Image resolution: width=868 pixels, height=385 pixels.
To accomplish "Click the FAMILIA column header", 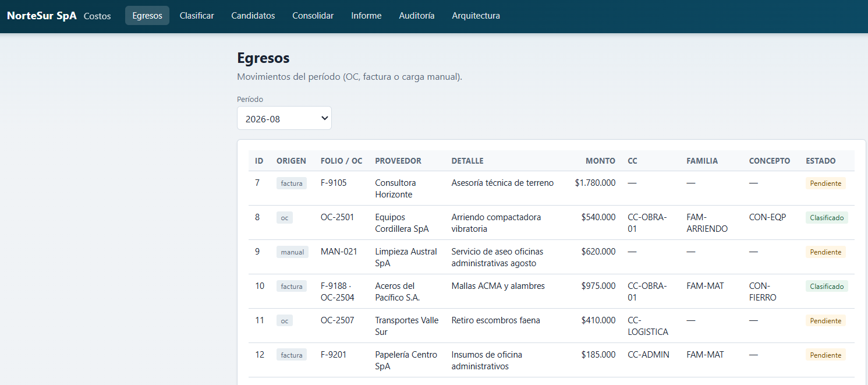I will pyautogui.click(x=702, y=161).
